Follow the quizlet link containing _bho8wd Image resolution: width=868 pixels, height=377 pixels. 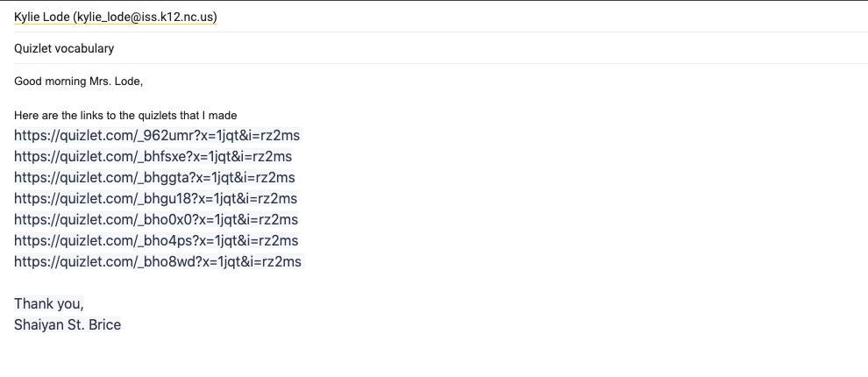coord(158,262)
